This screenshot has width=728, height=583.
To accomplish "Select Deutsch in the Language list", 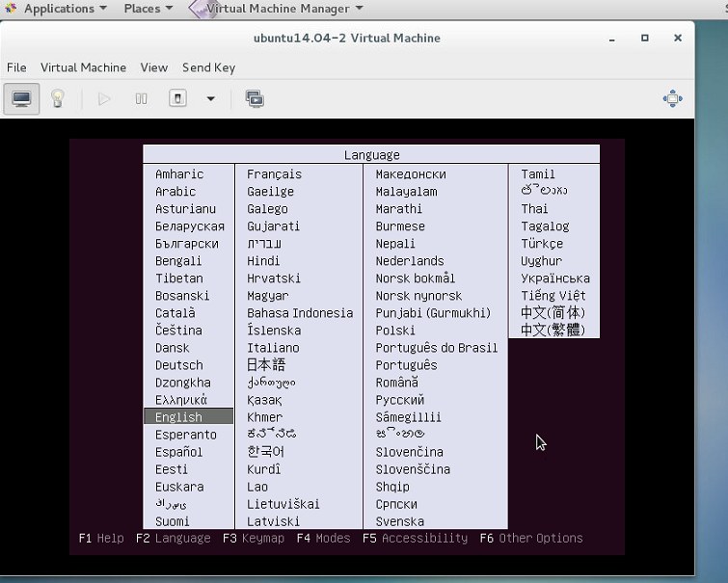I will 179,365.
